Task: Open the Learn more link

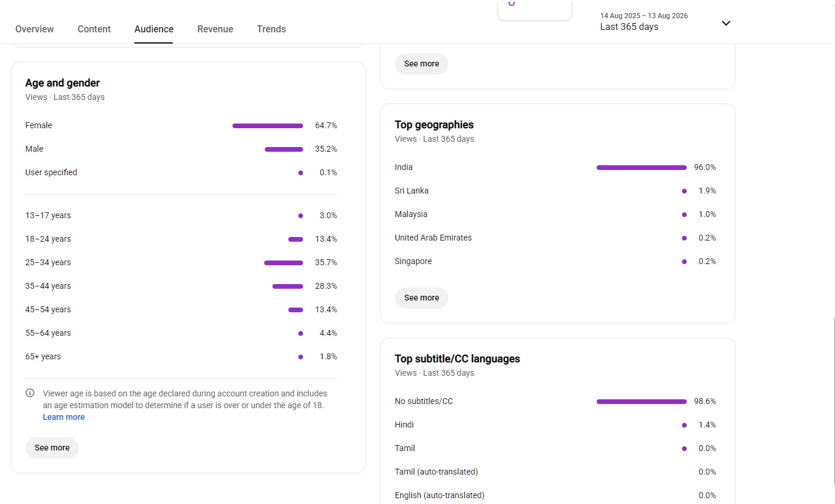Action: (64, 417)
